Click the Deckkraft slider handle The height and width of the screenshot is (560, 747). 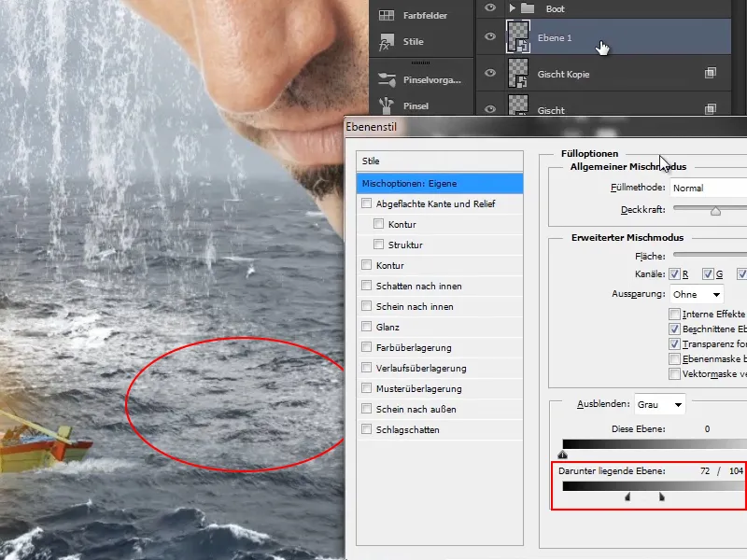click(x=715, y=211)
